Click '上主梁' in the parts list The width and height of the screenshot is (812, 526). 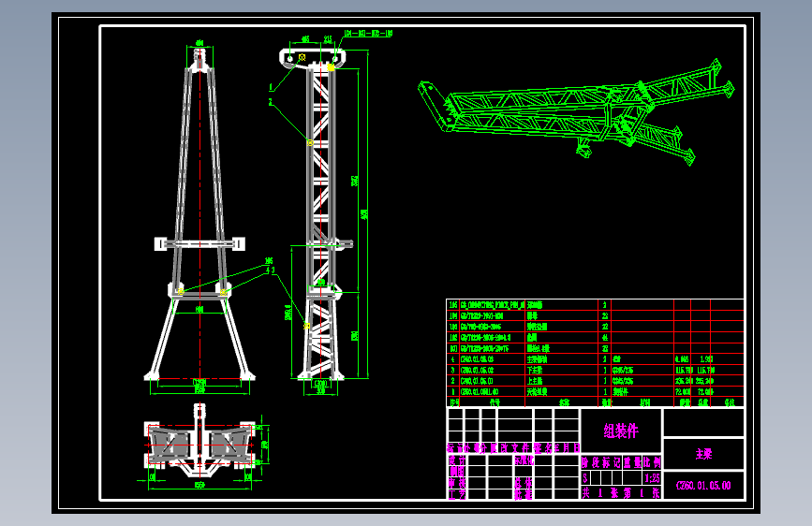click(x=535, y=381)
